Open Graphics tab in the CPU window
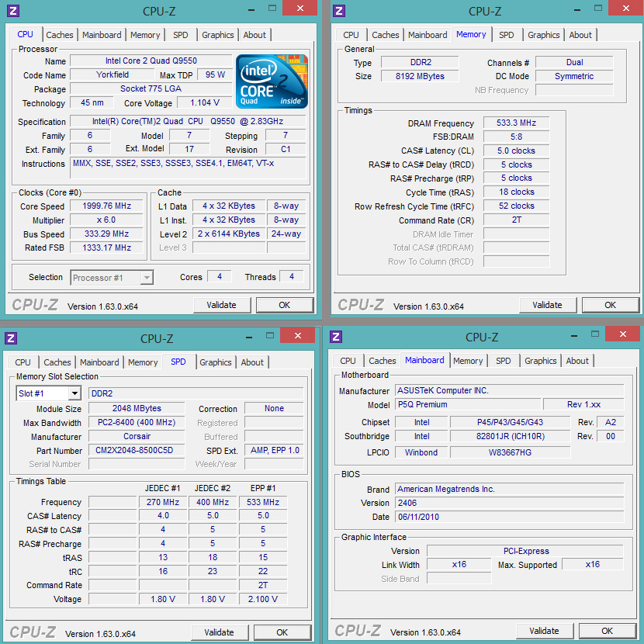 pos(218,35)
